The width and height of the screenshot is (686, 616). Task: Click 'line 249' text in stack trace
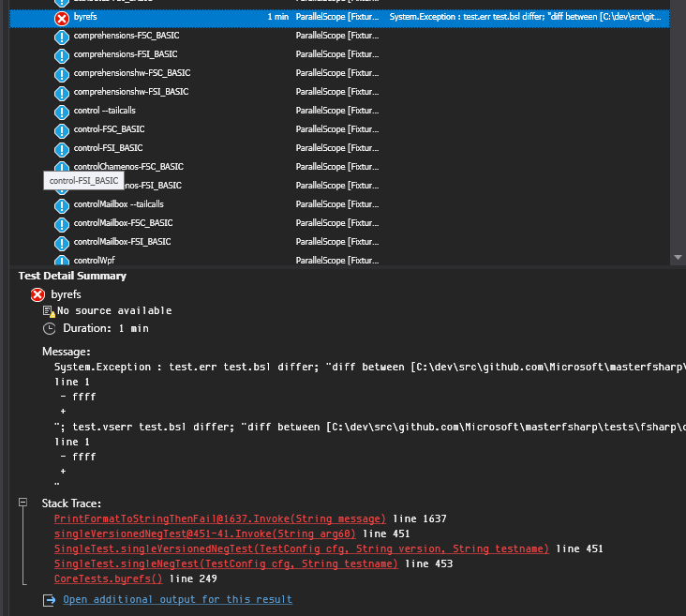pos(193,578)
